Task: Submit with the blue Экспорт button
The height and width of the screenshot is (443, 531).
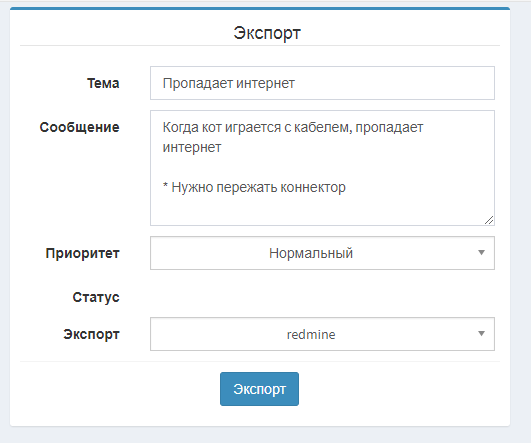Action: pos(259,389)
